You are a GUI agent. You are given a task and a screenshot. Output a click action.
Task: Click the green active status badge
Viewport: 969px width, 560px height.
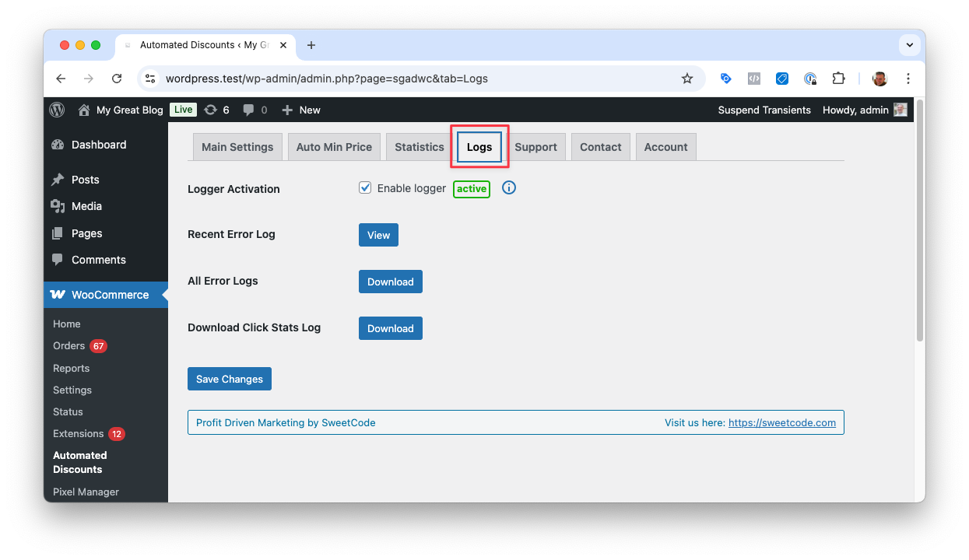(472, 188)
